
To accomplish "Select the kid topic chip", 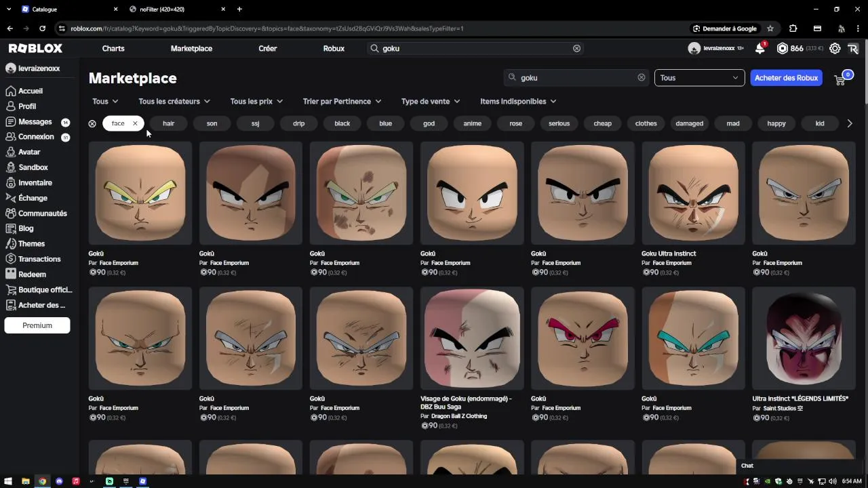I will click(x=820, y=123).
